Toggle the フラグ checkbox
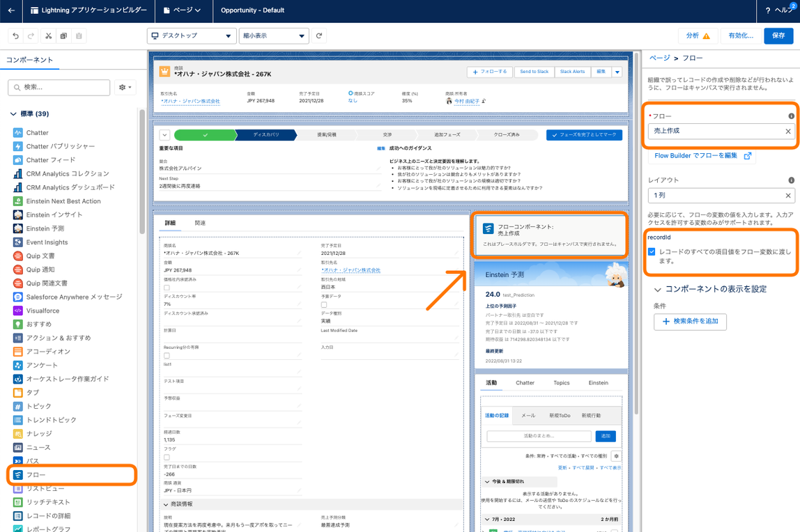Screen dimensions: 800x532 click(167, 457)
